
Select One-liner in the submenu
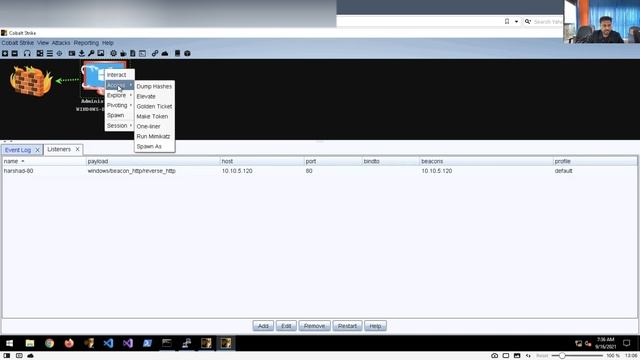[x=154, y=126]
